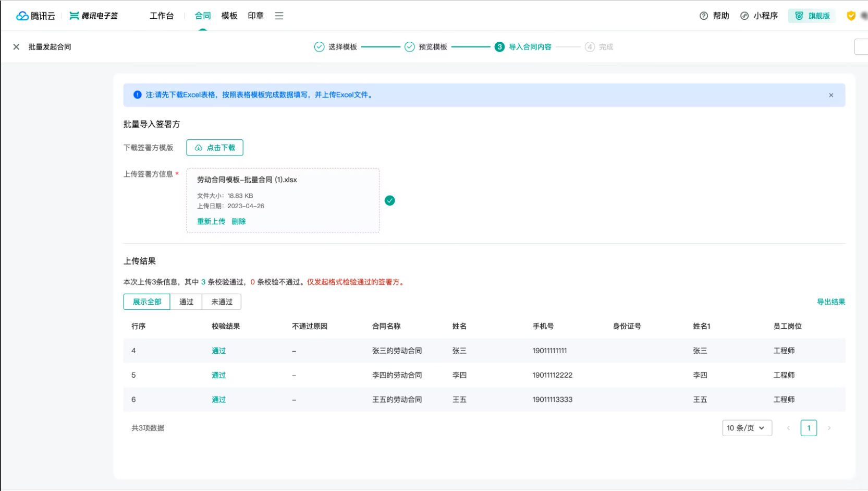Click 删除 to remove uploaded file

(239, 221)
